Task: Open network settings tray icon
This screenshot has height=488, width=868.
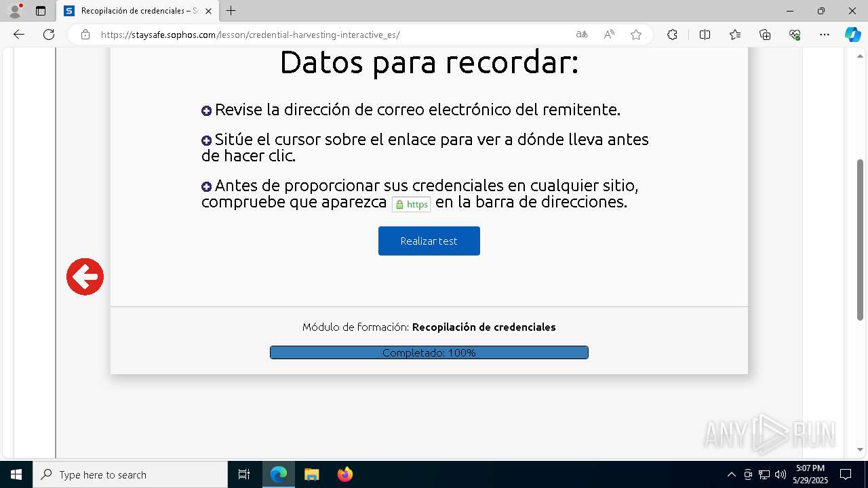Action: coord(764,474)
